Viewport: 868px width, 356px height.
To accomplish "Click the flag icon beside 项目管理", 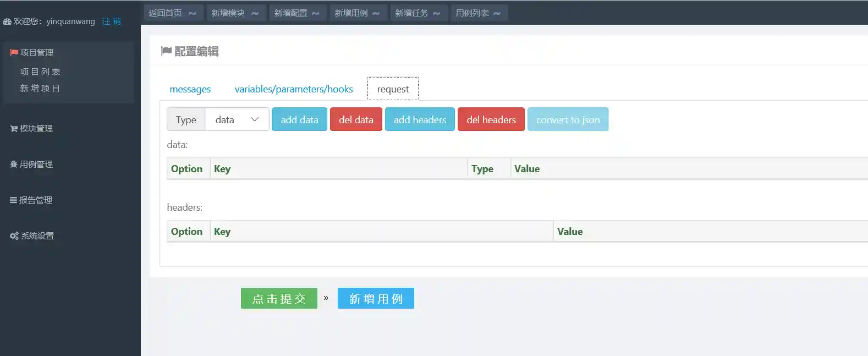I will tap(14, 53).
